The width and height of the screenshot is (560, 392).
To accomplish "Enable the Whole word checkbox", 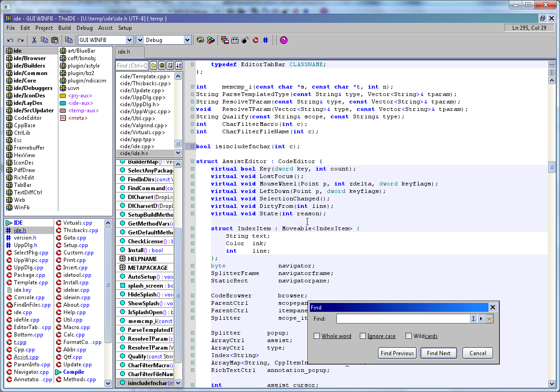I will pos(317,336).
